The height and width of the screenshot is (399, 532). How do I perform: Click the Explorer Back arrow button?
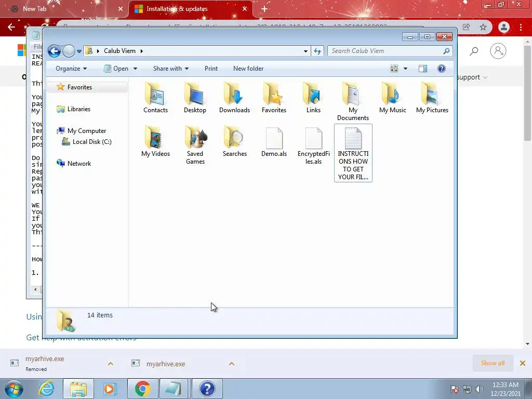pos(54,51)
